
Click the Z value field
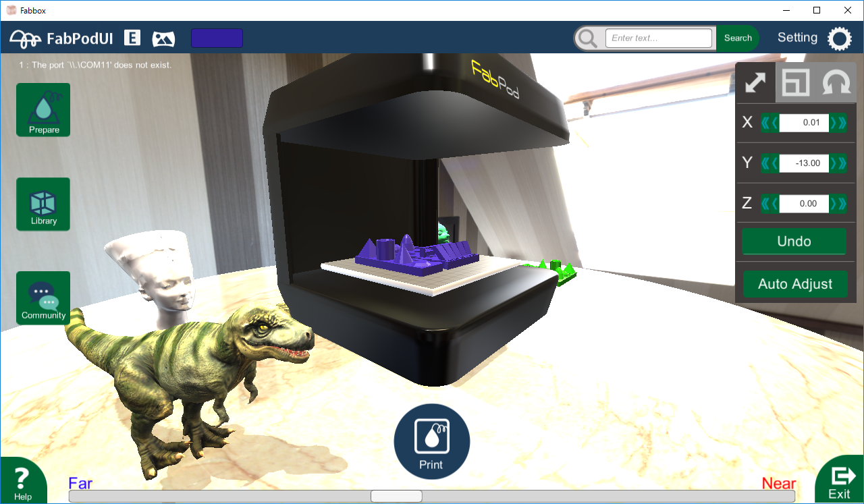coord(804,204)
